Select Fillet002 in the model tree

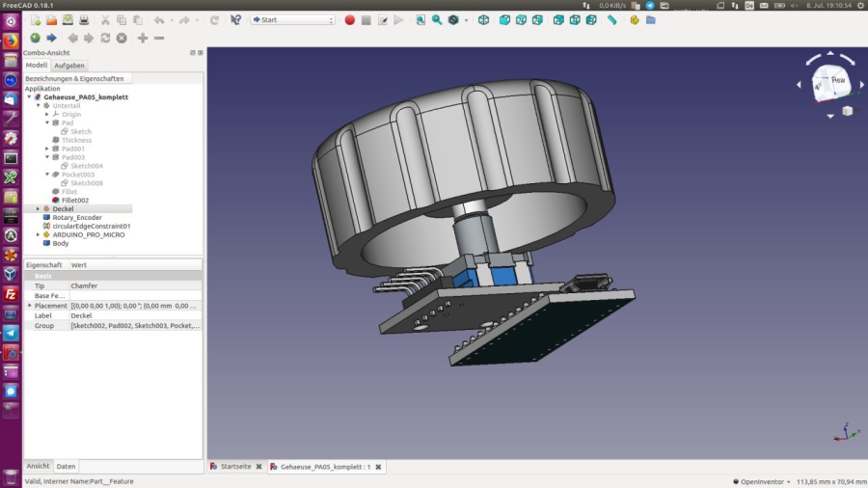tap(75, 201)
